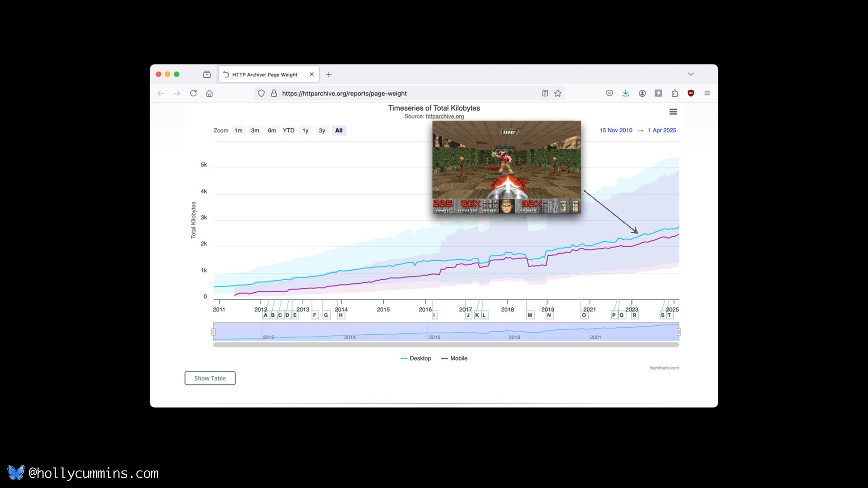Select the HTTP Archive: Page Weight tab
868x488 pixels.
pos(265,75)
